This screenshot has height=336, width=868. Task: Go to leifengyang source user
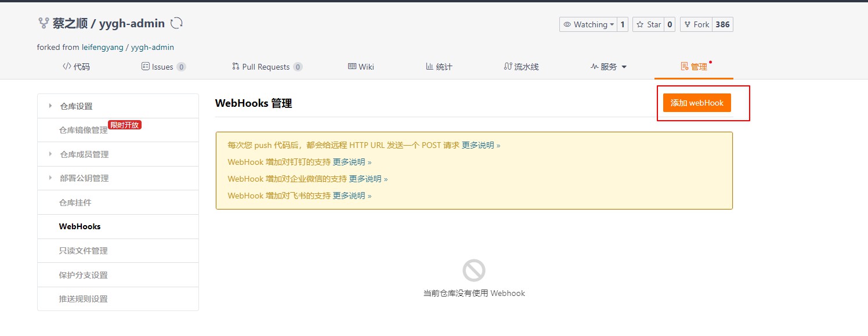click(x=103, y=48)
